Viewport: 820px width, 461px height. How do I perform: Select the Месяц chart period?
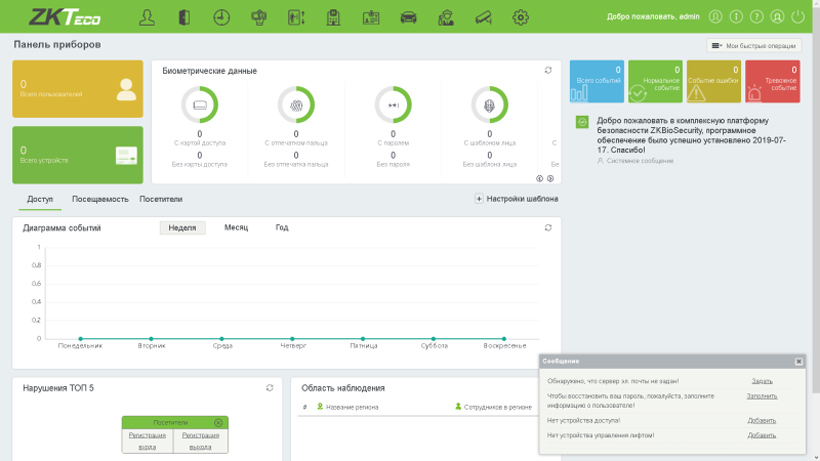236,228
